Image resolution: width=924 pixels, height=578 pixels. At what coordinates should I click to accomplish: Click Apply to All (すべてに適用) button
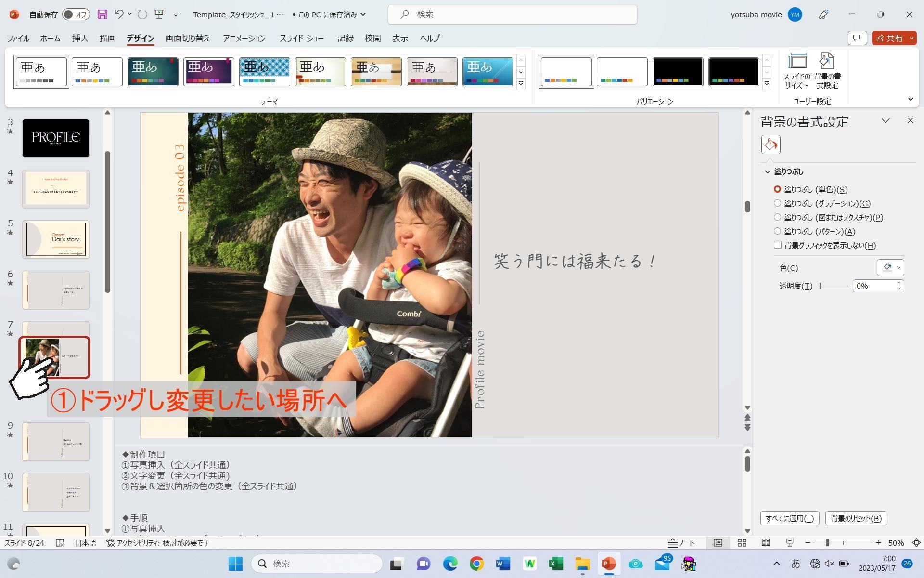tap(790, 518)
